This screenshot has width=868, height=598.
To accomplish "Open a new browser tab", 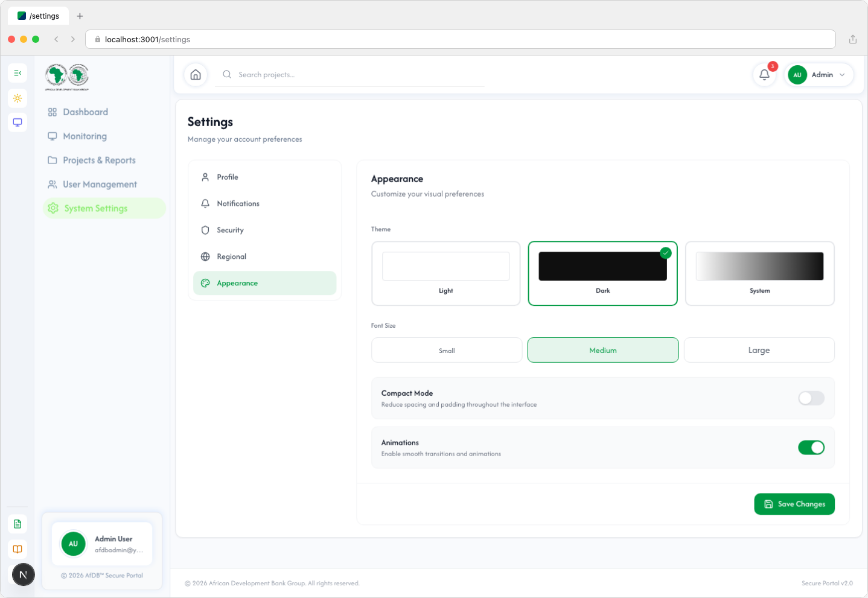I will [x=80, y=16].
